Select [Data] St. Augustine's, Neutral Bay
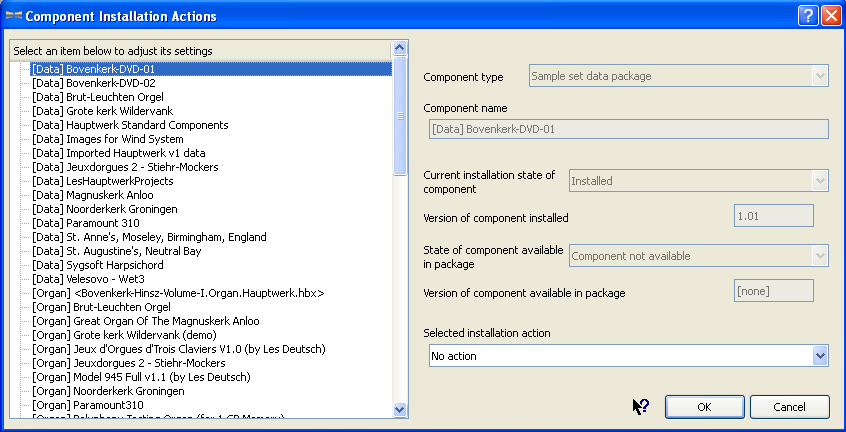Image resolution: width=846 pixels, height=432 pixels. 117,251
